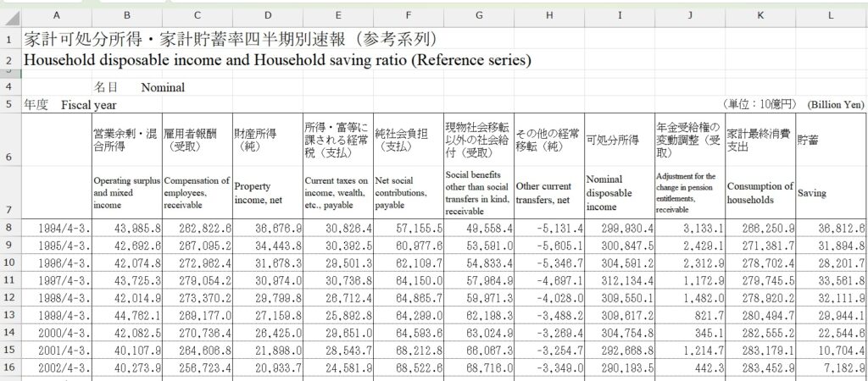Select the '1994/4-3.' fiscal year cell
868x381 pixels.
(56, 228)
